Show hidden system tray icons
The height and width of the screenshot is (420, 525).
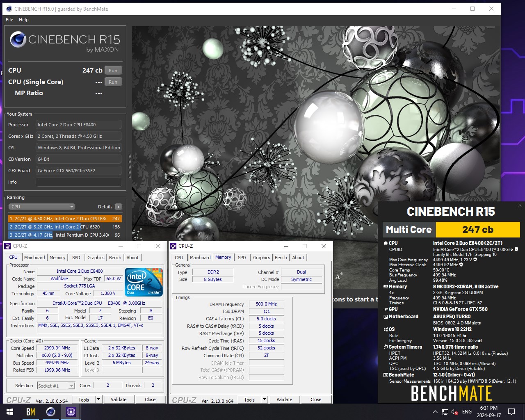pyautogui.click(x=435, y=412)
